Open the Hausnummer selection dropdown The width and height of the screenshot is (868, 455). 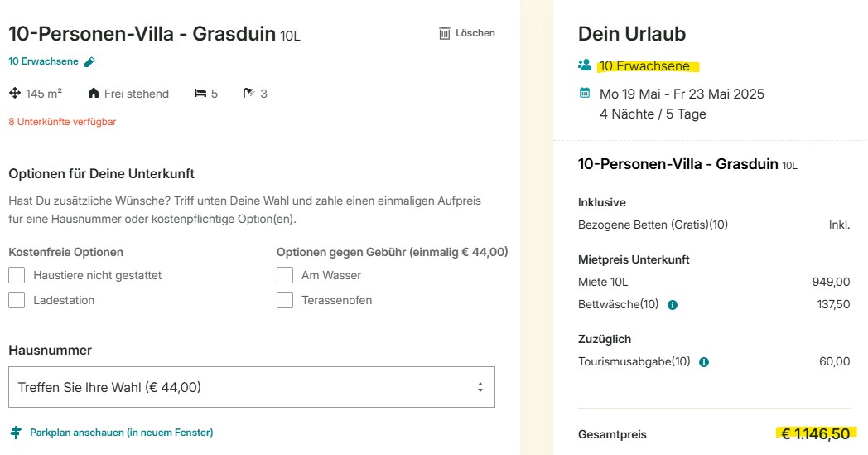click(x=252, y=387)
